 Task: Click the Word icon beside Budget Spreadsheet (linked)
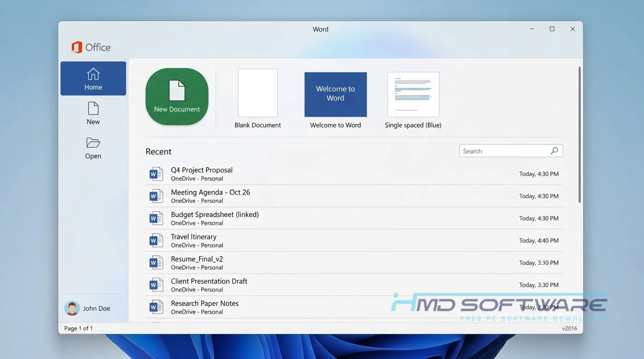(x=156, y=218)
